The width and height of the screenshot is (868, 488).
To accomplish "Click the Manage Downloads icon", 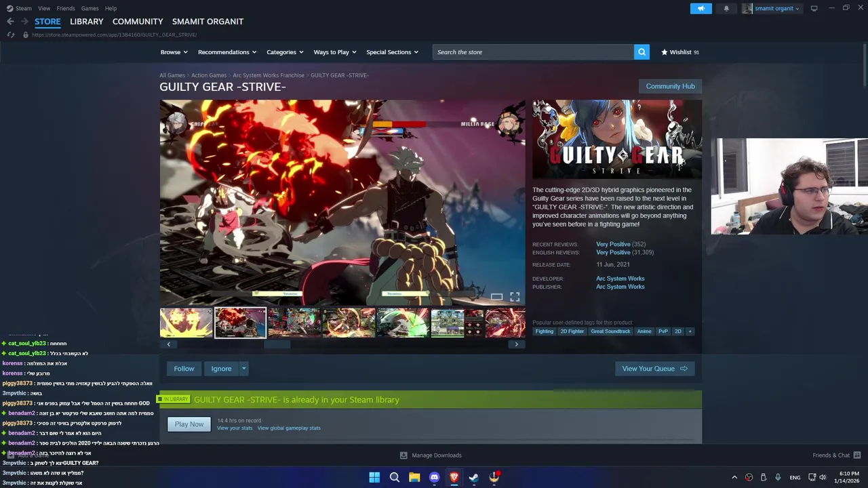I will [x=403, y=455].
